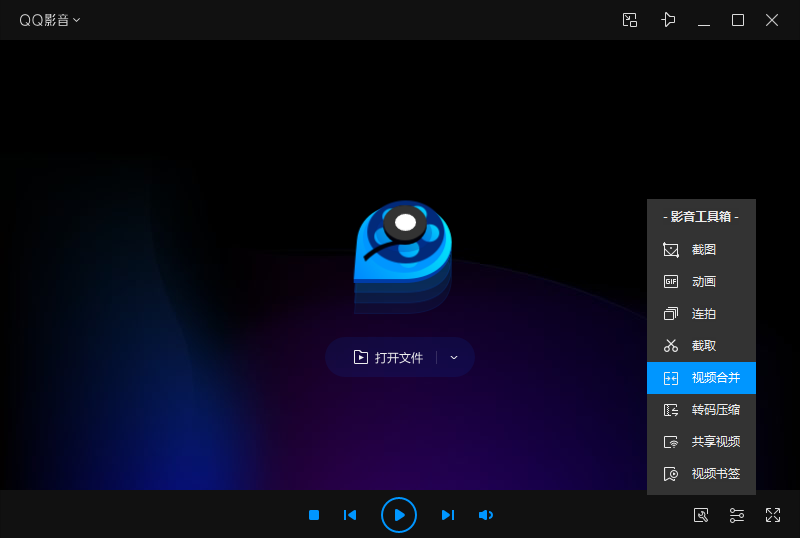800x538 pixels.
Task: Mute the volume speaker icon
Action: point(486,515)
